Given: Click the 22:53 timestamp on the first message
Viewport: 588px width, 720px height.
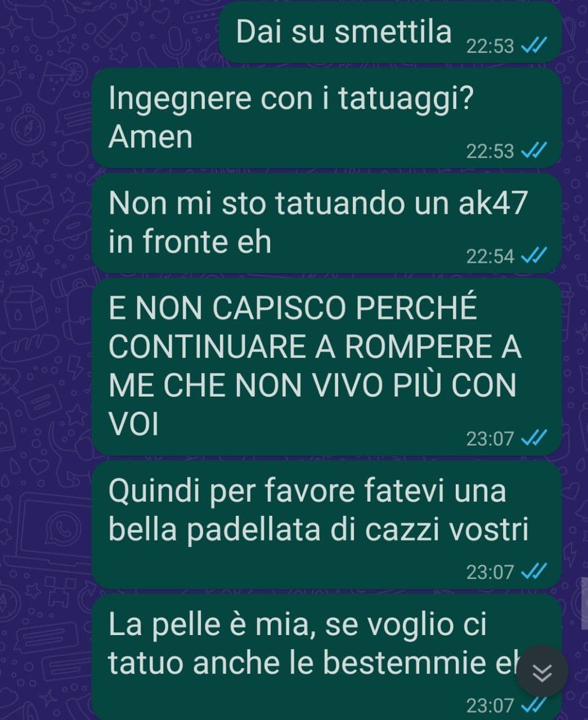Looking at the screenshot, I should [x=490, y=47].
